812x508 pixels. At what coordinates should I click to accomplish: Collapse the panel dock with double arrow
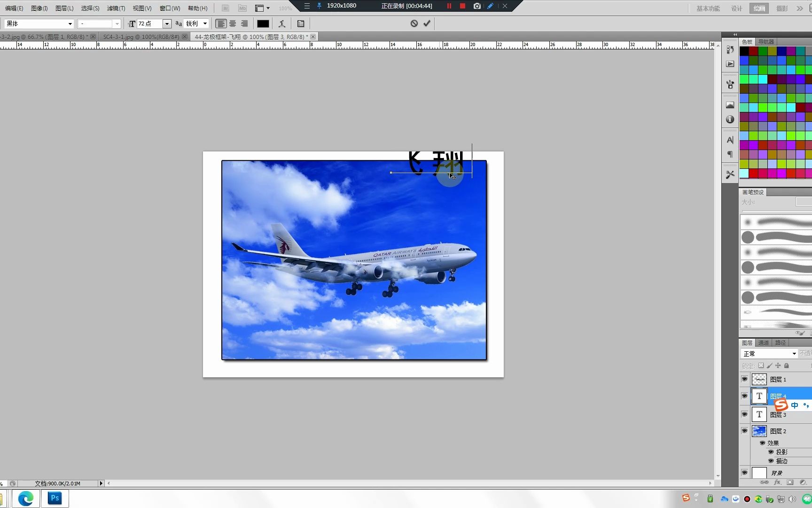(x=735, y=34)
